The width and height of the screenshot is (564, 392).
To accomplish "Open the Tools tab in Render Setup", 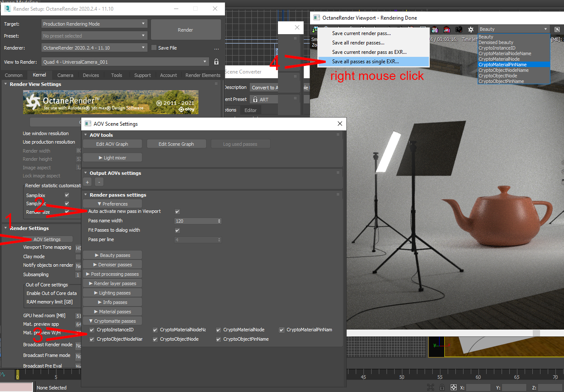I will point(117,75).
